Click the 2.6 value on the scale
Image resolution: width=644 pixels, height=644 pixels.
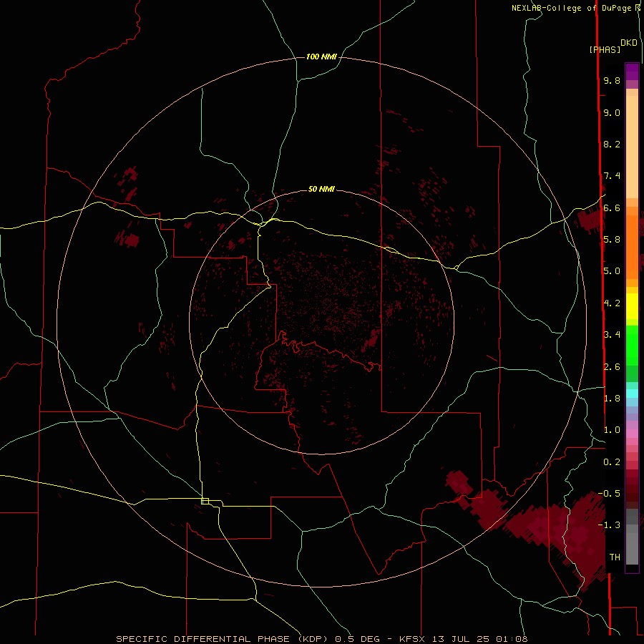[x=612, y=367]
